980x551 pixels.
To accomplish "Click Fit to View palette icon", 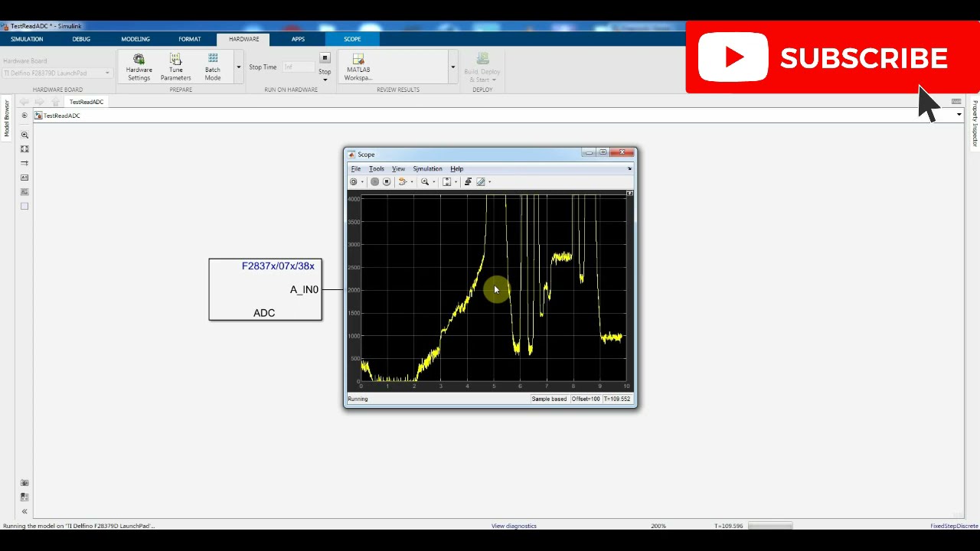I will (24, 149).
